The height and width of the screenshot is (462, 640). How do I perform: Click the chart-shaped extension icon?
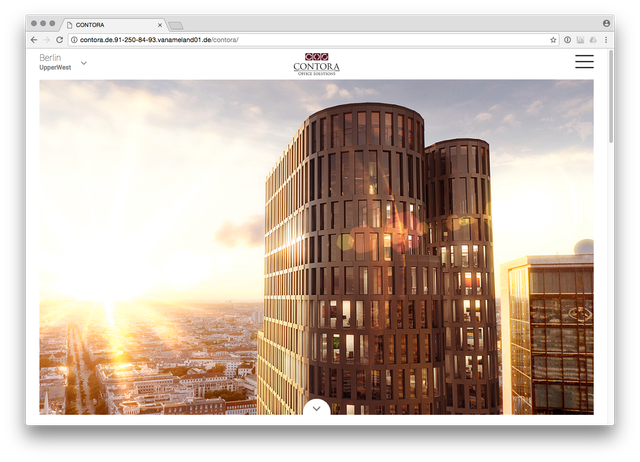pyautogui.click(x=580, y=40)
